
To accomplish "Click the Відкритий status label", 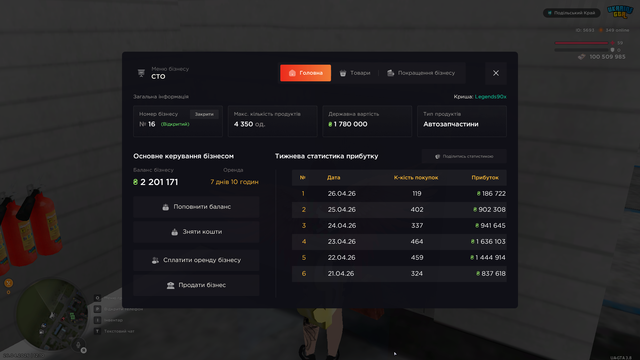I will tap(175, 124).
